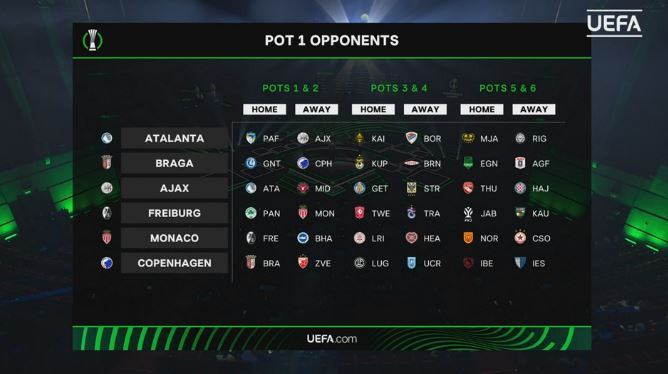
Task: Click the HOME label under Pots 5 & 6
Action: click(481, 109)
